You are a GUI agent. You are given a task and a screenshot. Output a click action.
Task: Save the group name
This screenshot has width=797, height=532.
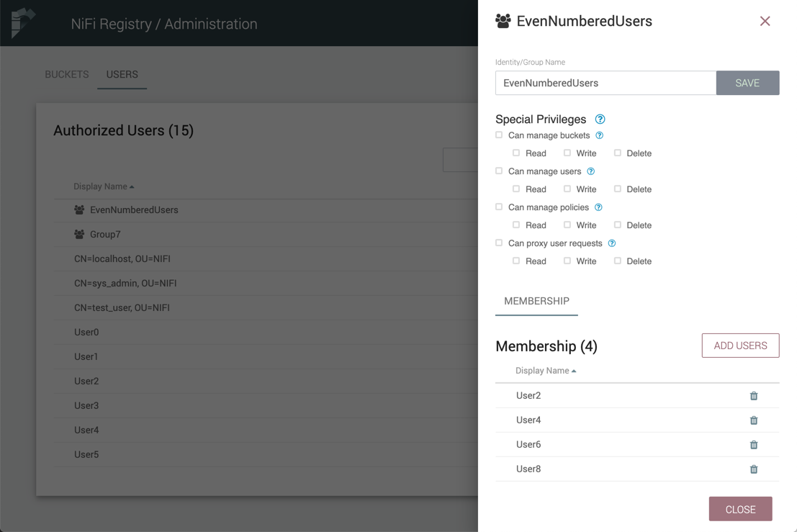[x=747, y=83]
